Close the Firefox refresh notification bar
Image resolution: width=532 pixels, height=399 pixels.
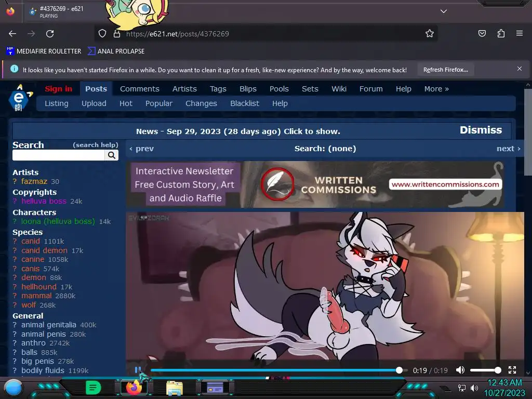tap(519, 69)
